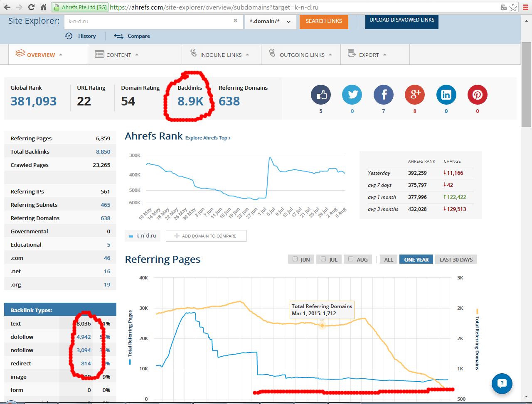
Task: Click the LinkedIn share icon
Action: 446,95
